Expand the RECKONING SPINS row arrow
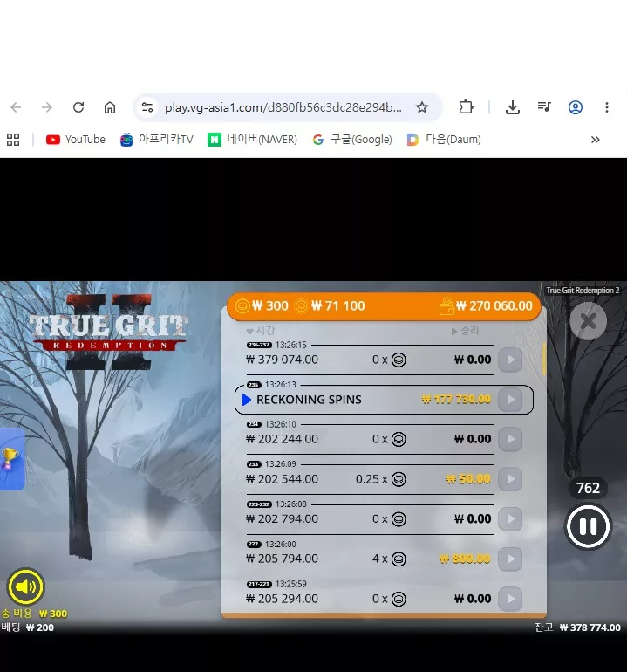This screenshot has width=627, height=672. pos(246,400)
